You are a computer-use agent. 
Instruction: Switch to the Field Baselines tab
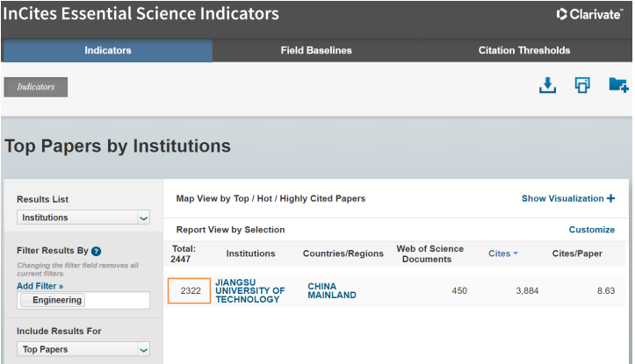[316, 51]
